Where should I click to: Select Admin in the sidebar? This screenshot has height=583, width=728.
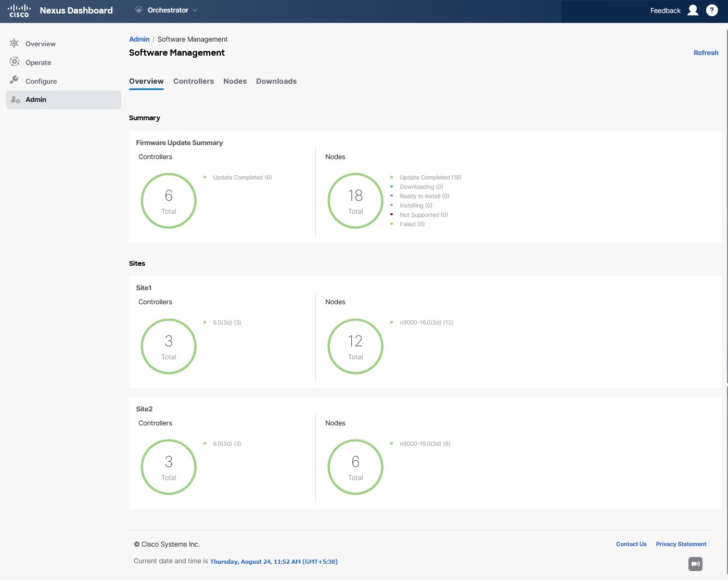tap(63, 100)
